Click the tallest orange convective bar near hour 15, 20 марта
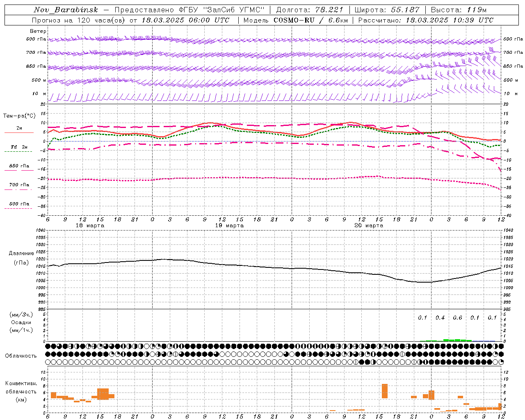525x420 pixels. tap(384, 391)
